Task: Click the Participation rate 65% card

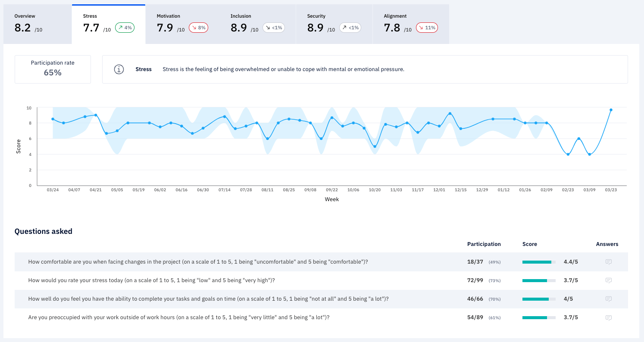Action: coord(53,69)
